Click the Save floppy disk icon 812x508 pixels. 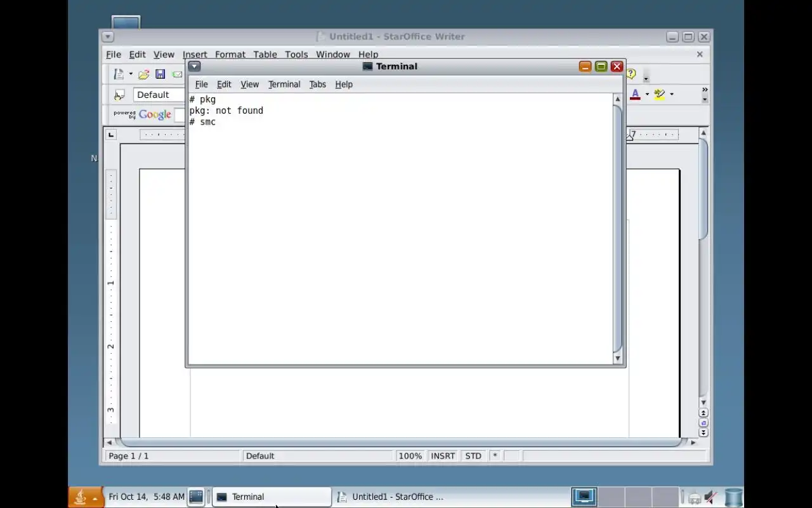pyautogui.click(x=160, y=74)
